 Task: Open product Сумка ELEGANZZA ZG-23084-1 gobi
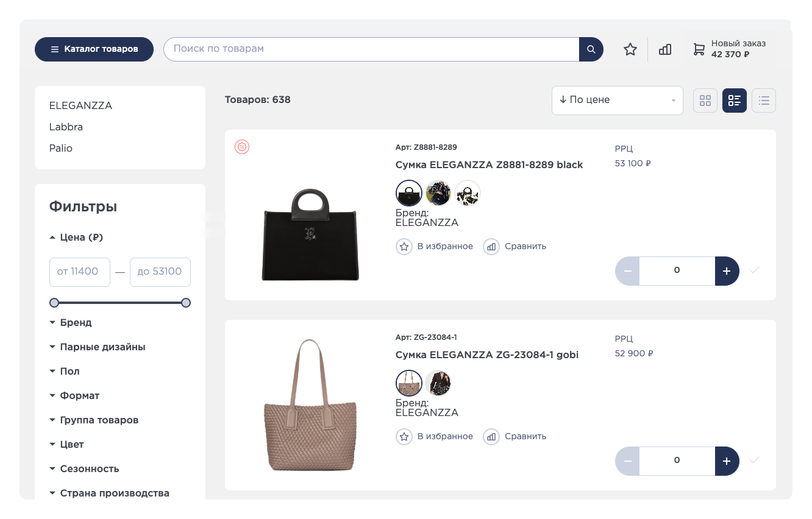point(486,355)
